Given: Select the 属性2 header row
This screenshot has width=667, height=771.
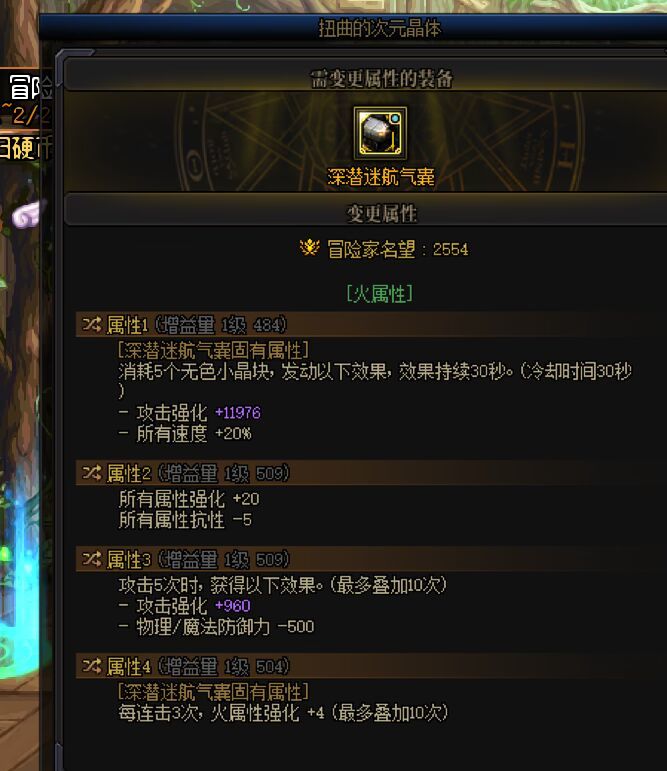Looking at the screenshot, I should 371,473.
